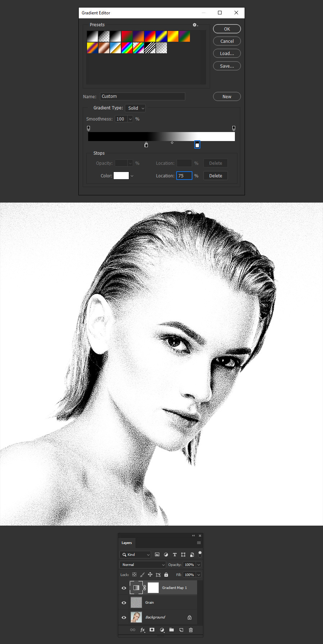Lock transparent pixels in Layers panel
Viewport: 323px width, 644px height.
point(134,575)
